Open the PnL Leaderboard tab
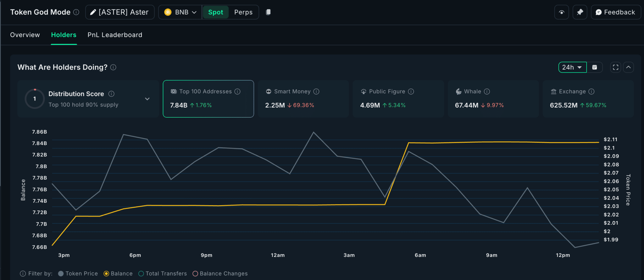Screen dimensions: 644x280 point(115,35)
